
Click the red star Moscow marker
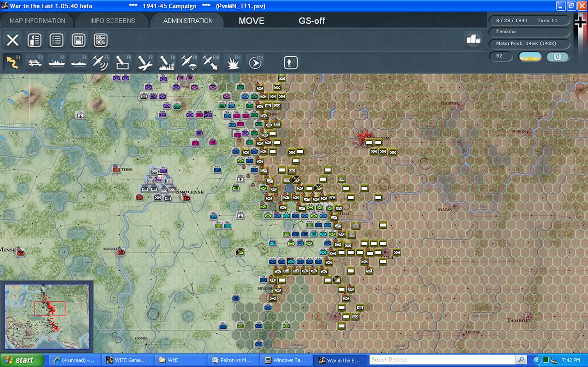click(364, 136)
